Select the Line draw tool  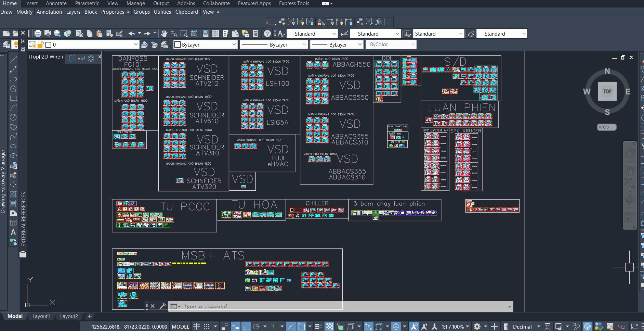click(13, 60)
